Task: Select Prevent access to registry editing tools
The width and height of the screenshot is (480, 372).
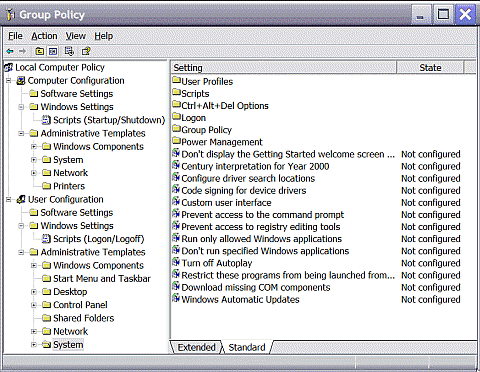Action: tap(261, 227)
